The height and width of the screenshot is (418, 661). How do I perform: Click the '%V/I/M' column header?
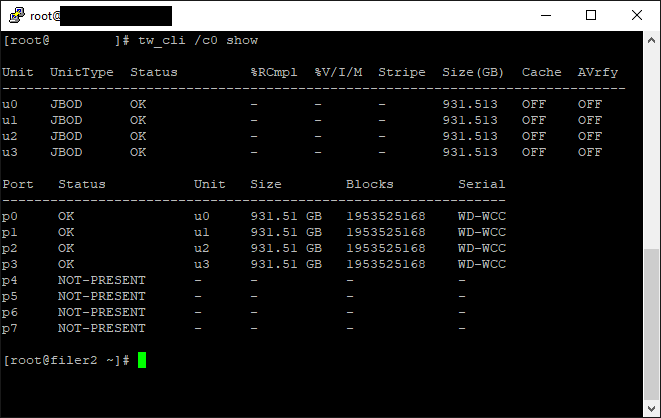(338, 72)
